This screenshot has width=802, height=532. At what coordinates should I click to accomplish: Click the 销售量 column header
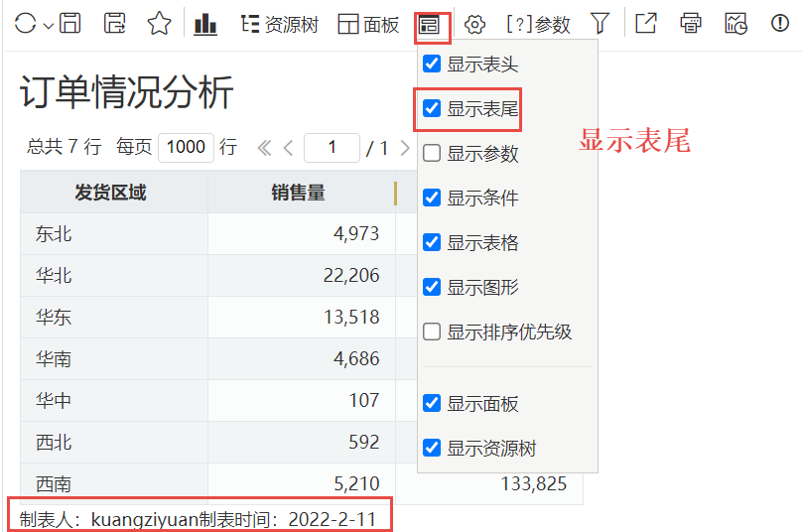(x=302, y=193)
